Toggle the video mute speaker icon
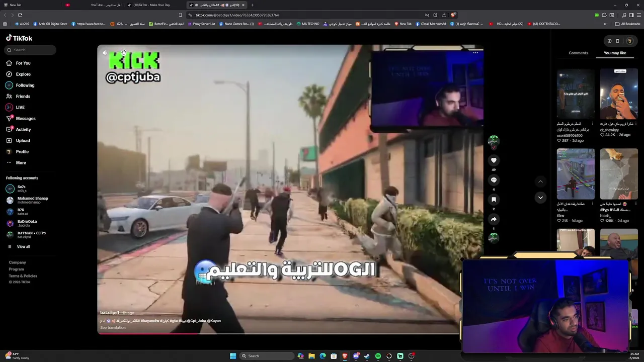This screenshot has width=644, height=362. click(x=105, y=53)
